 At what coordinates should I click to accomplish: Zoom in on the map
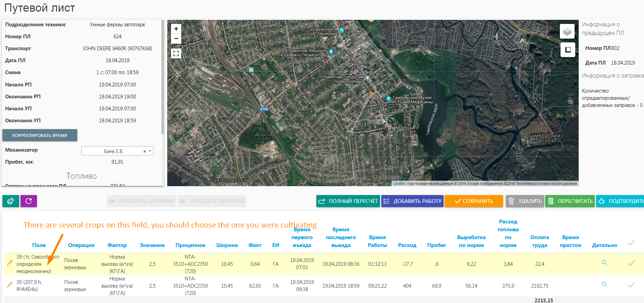176,29
